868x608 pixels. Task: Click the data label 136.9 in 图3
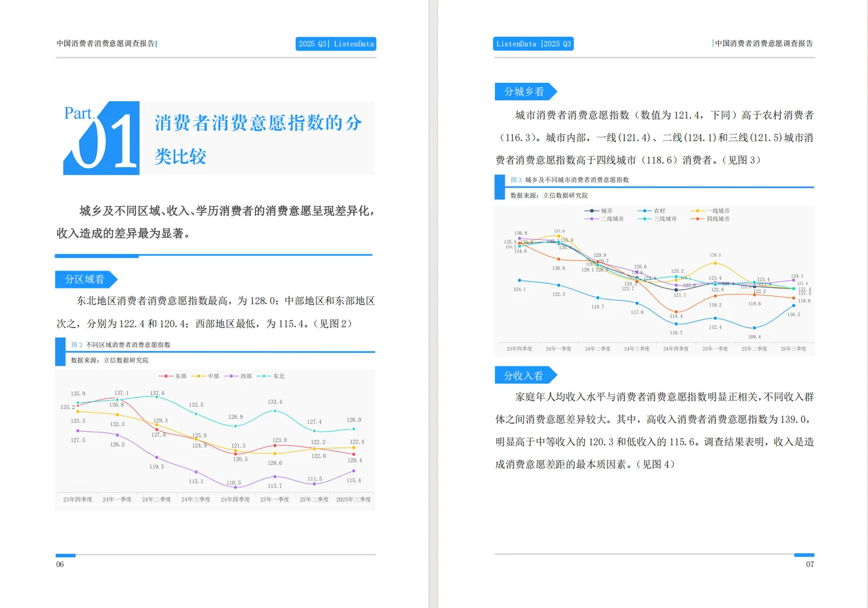point(521,233)
